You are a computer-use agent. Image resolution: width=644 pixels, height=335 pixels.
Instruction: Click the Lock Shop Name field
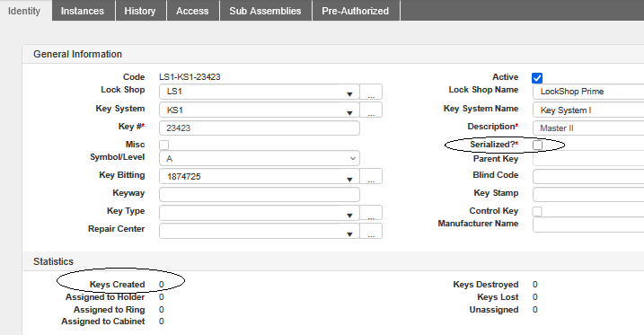[588, 92]
